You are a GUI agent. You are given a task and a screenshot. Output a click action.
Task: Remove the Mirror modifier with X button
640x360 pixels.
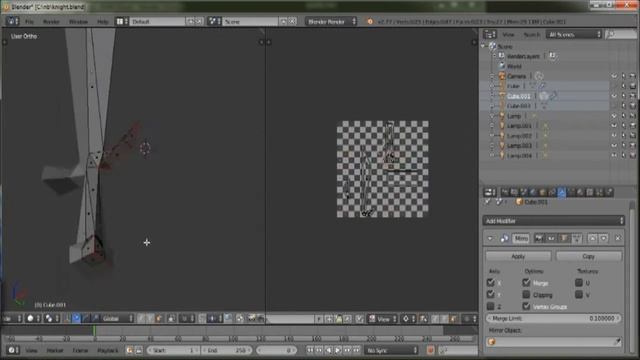pyautogui.click(x=618, y=238)
